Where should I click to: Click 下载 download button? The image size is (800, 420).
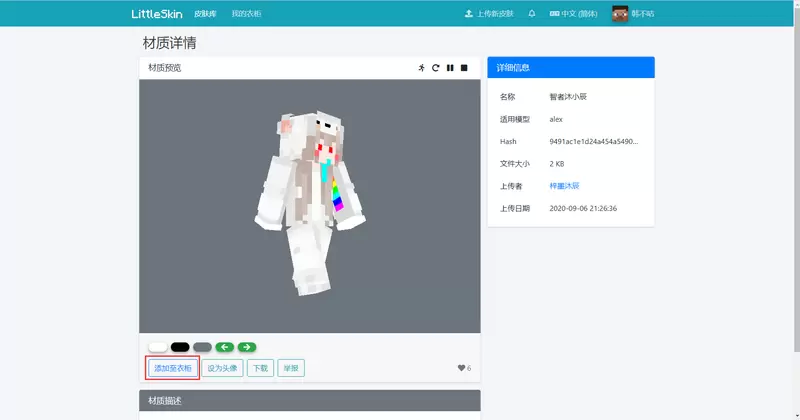click(260, 368)
